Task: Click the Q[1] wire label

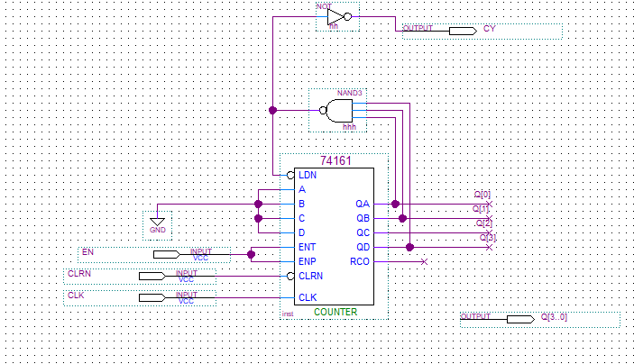Action: pyautogui.click(x=481, y=209)
